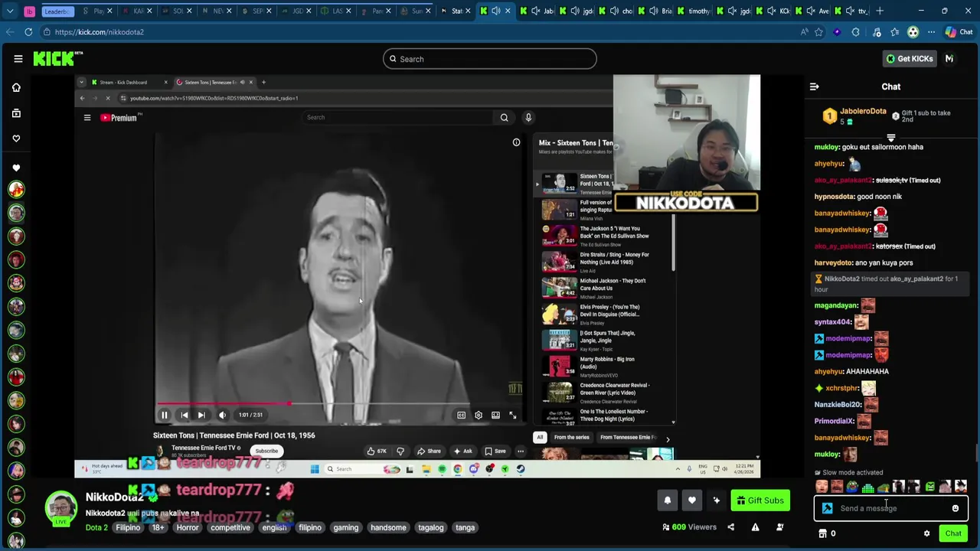980x551 pixels.
Task: Click the heart follow button under stream
Action: point(691,500)
